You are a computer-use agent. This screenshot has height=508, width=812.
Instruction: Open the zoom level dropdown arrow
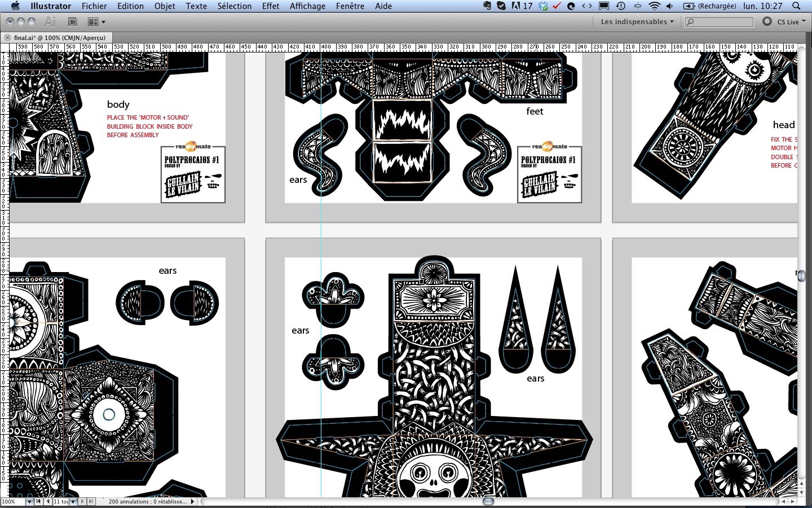point(29,501)
